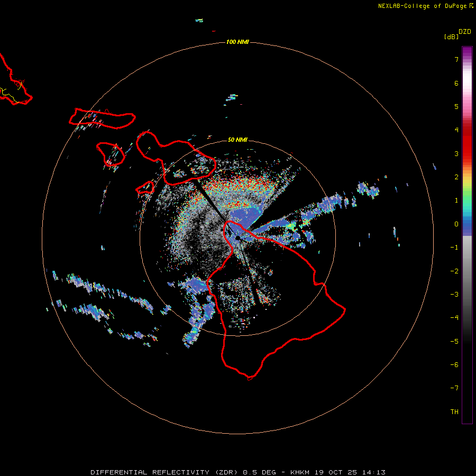The image size is (476, 476).
Task: Click the -7 dB scale label
Action: point(454,388)
